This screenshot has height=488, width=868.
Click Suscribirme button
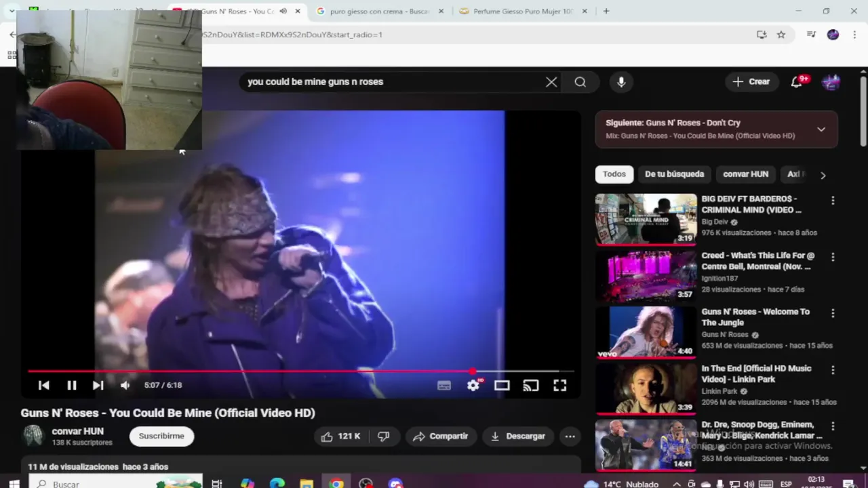tap(161, 436)
